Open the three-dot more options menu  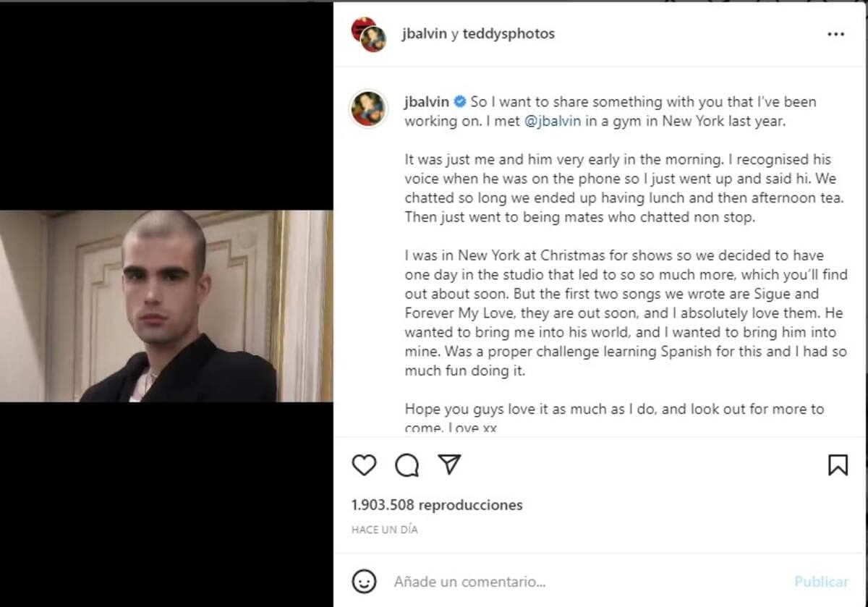[x=835, y=34]
